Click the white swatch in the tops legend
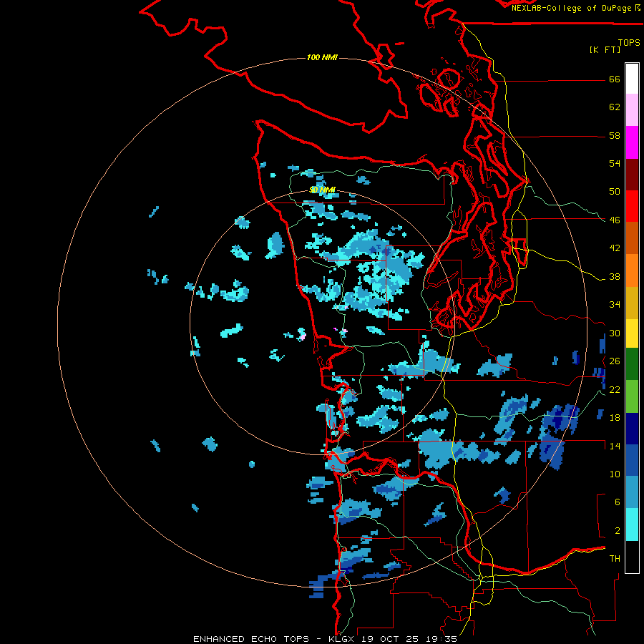Viewport: 644px width, 644px height. pyautogui.click(x=632, y=79)
